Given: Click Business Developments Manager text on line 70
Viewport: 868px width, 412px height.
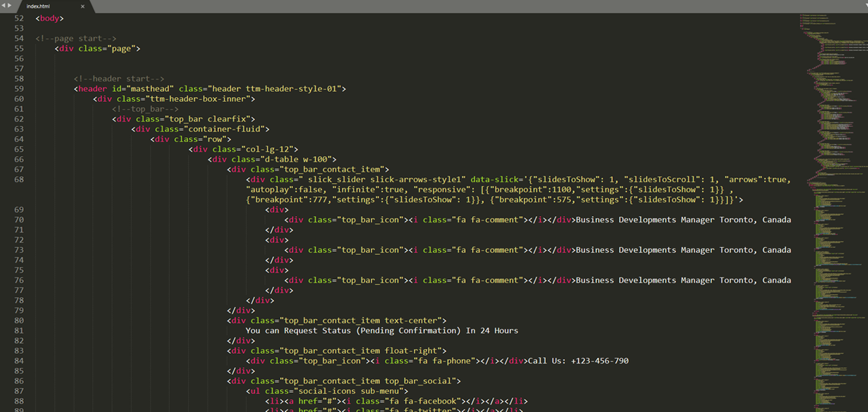Looking at the screenshot, I should 683,220.
